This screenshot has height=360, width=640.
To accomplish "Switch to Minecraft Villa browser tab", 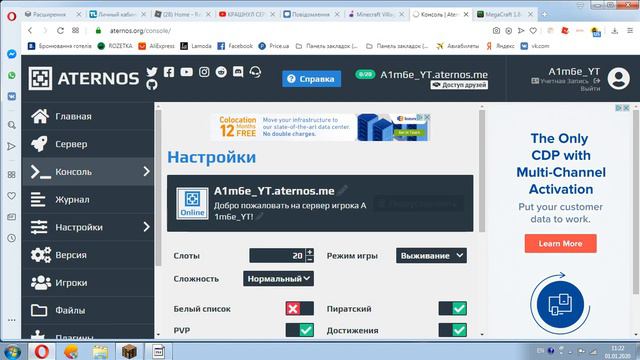I will pos(375,14).
